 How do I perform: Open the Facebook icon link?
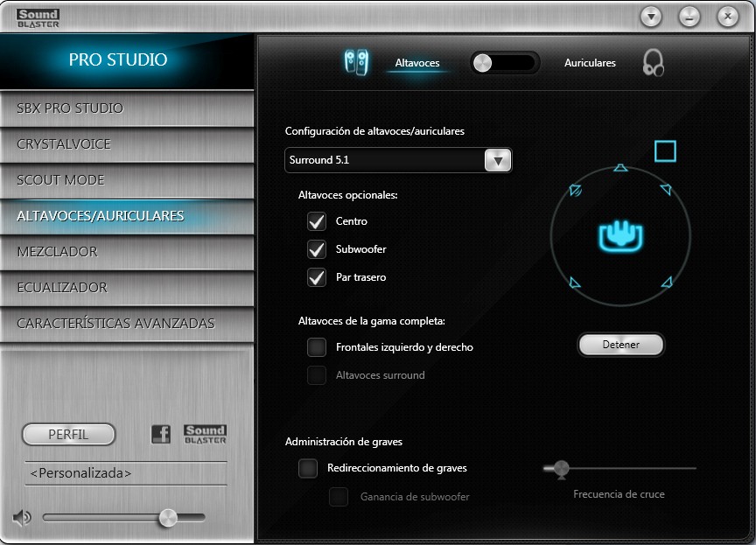click(160, 434)
